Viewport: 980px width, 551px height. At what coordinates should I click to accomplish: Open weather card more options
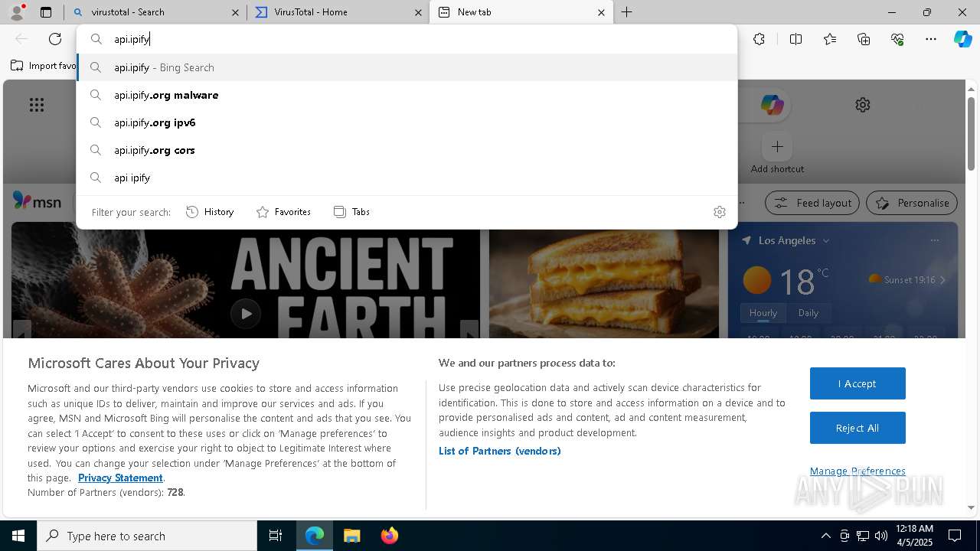[934, 240]
